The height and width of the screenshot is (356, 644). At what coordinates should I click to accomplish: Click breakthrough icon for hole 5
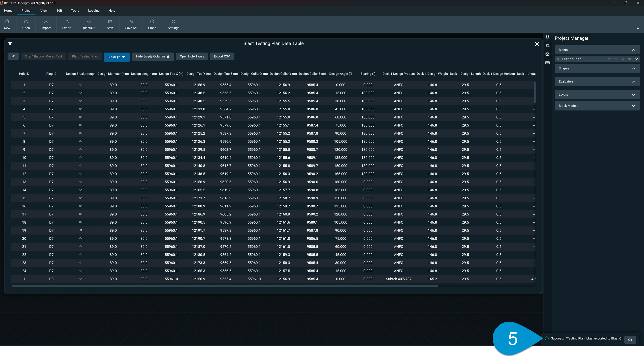(81, 117)
